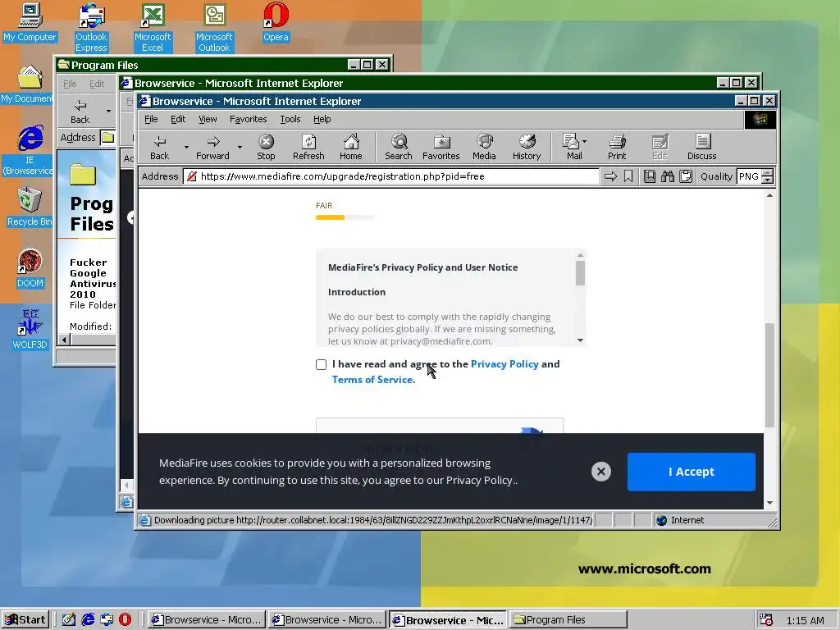Open the Forward button history dropdown arrow
This screenshot has height=630, width=840.
point(240,147)
